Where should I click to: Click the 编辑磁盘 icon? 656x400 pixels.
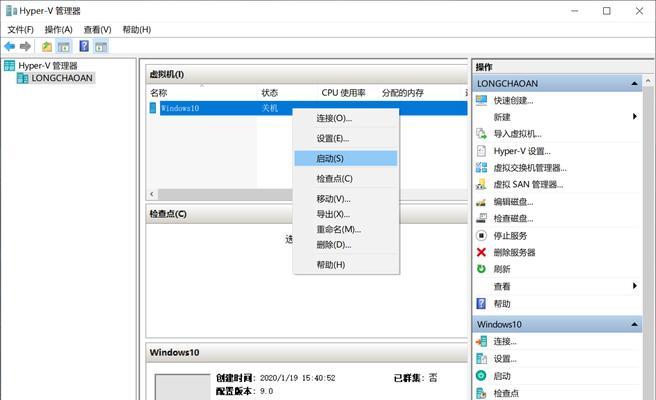pos(482,202)
